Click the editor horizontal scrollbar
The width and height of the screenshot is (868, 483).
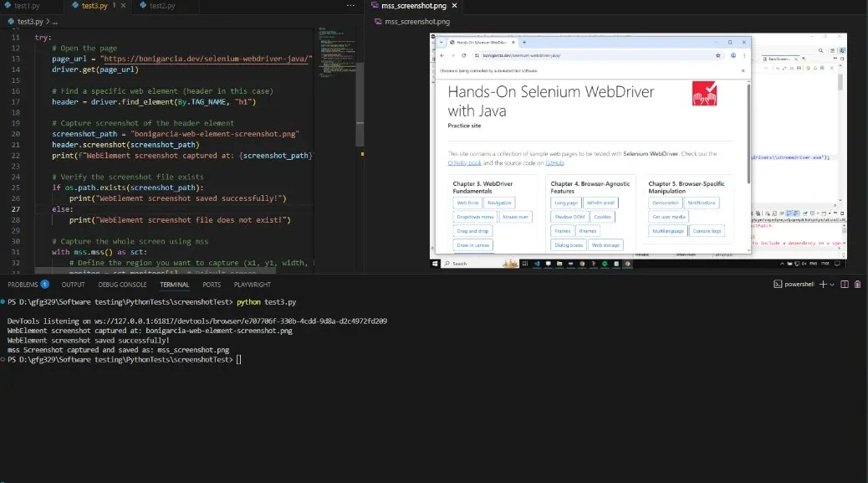click(155, 271)
